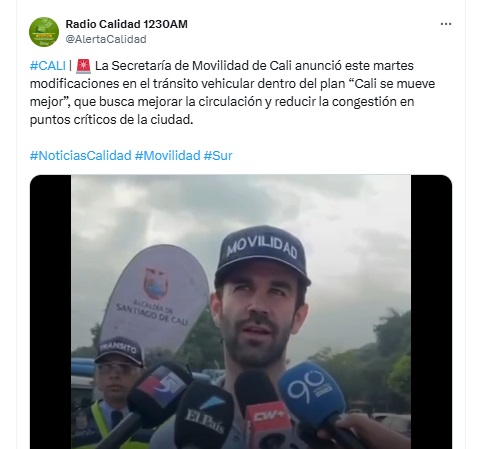Click the Radio Calidad green profile avatar
479x449 pixels.
point(44,32)
